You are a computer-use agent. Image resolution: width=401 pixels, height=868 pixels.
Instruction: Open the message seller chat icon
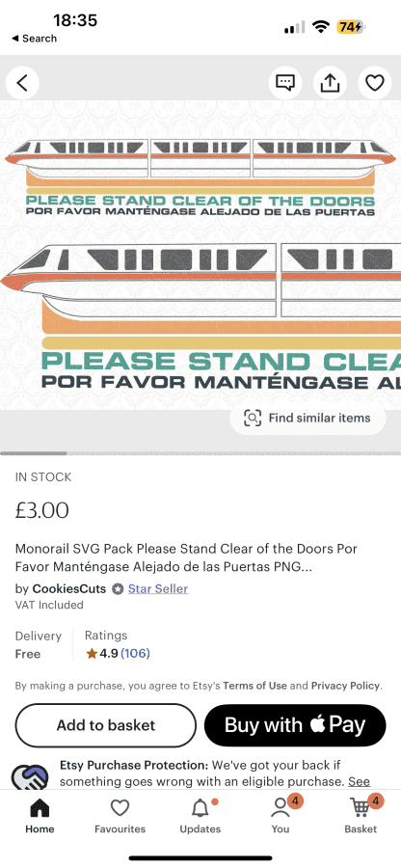(285, 83)
